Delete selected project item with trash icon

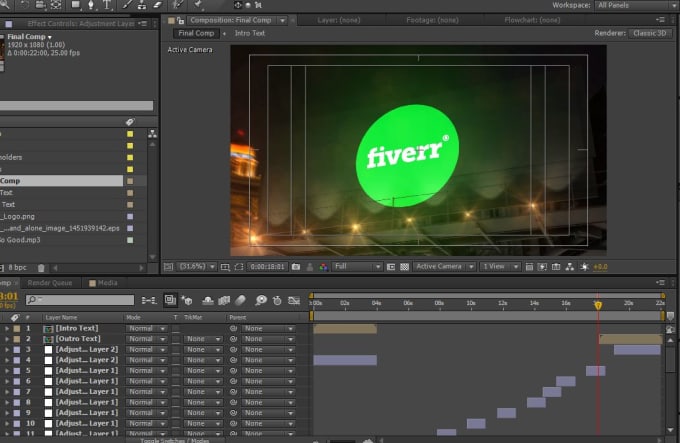[x=41, y=268]
